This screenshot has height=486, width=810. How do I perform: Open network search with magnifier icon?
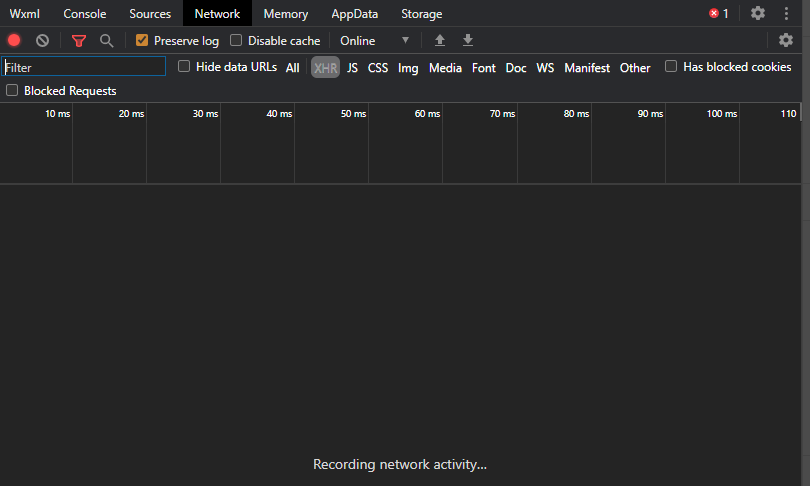tap(106, 41)
